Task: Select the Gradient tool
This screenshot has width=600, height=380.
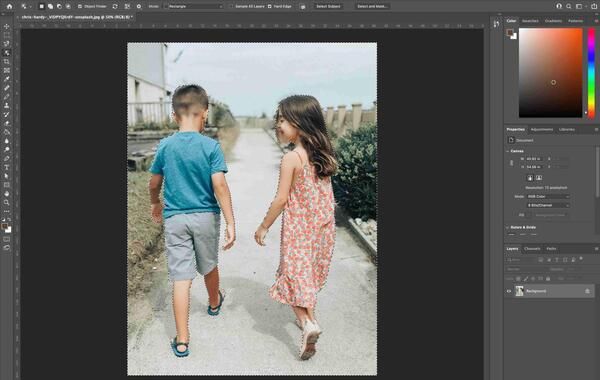Action: 7,132
